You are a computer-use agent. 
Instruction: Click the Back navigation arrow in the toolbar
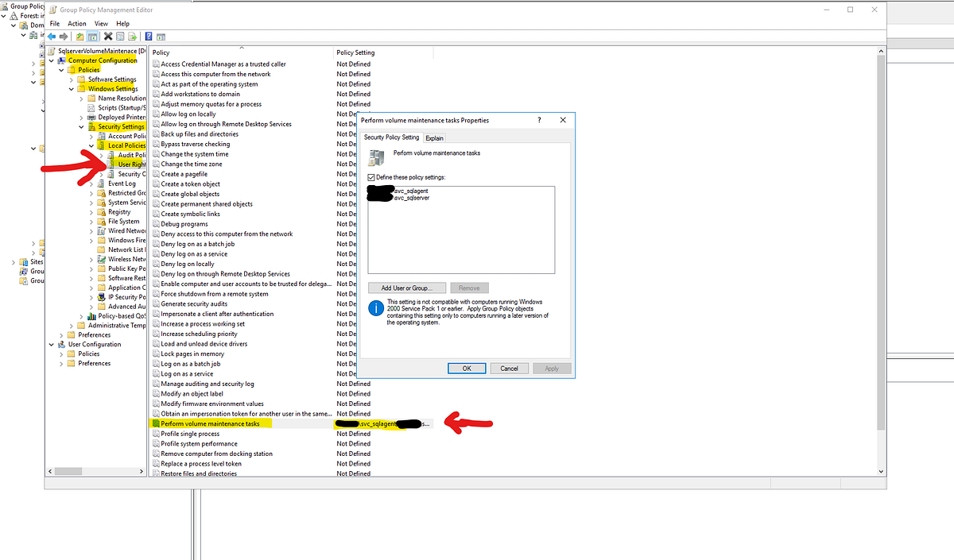[52, 36]
